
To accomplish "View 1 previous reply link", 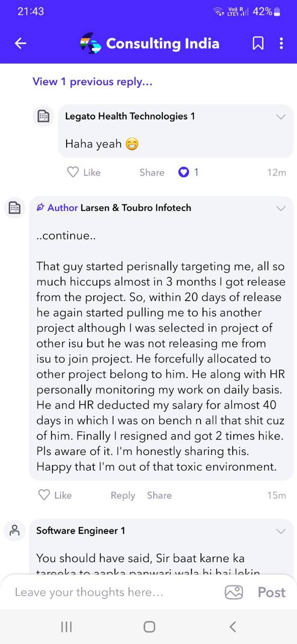I will point(92,82).
